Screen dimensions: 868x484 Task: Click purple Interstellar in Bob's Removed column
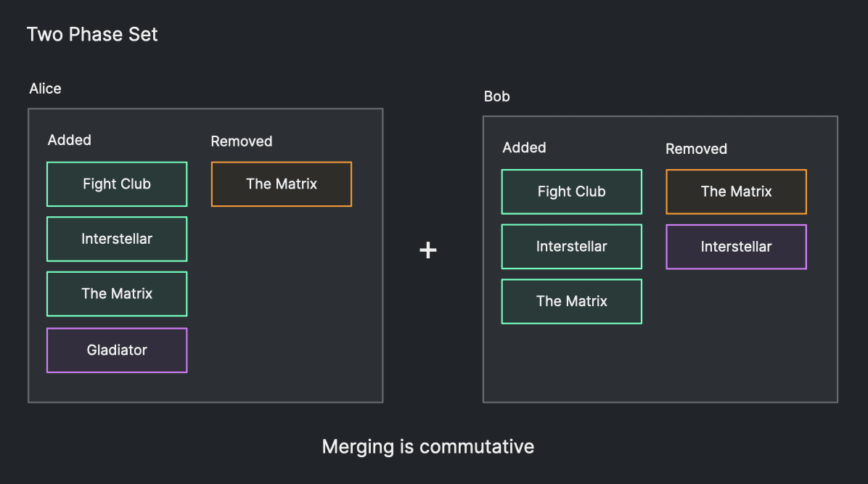(x=736, y=247)
